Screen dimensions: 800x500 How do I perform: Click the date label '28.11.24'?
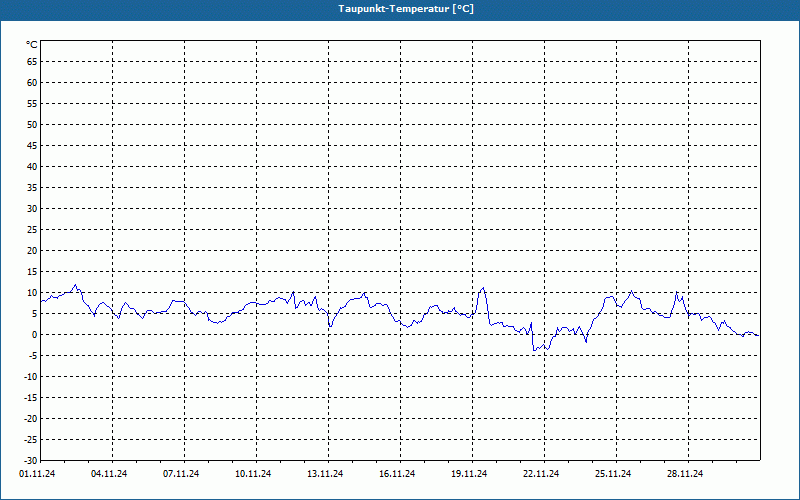685,474
